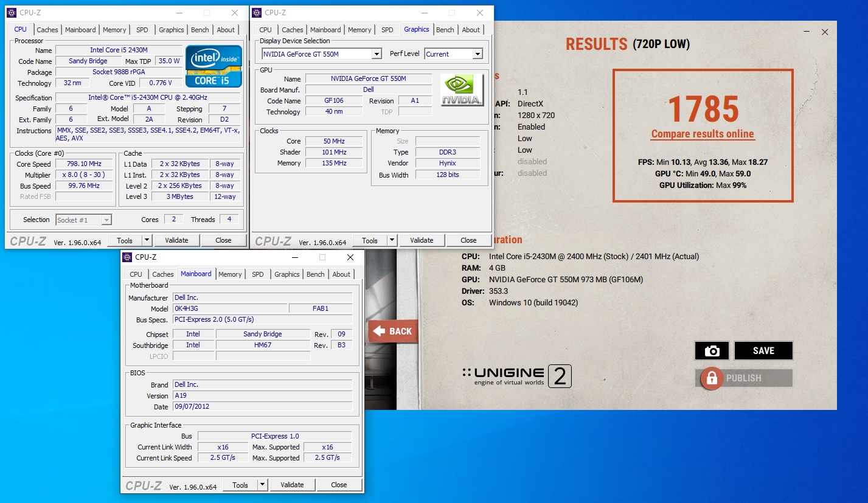Screen dimensions: 868x503
Task: Open Memory tab in CPU window
Action: coord(114,30)
